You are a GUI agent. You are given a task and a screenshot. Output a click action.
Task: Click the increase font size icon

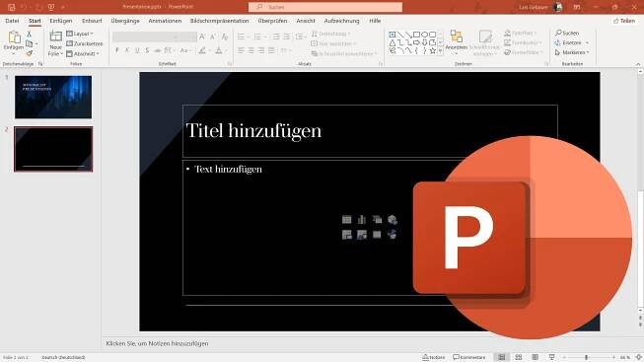coord(202,36)
